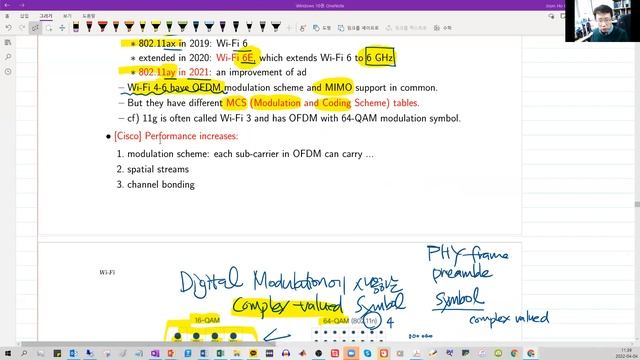Pick the wide orange marker
640x360 pixels.
click(129, 27)
